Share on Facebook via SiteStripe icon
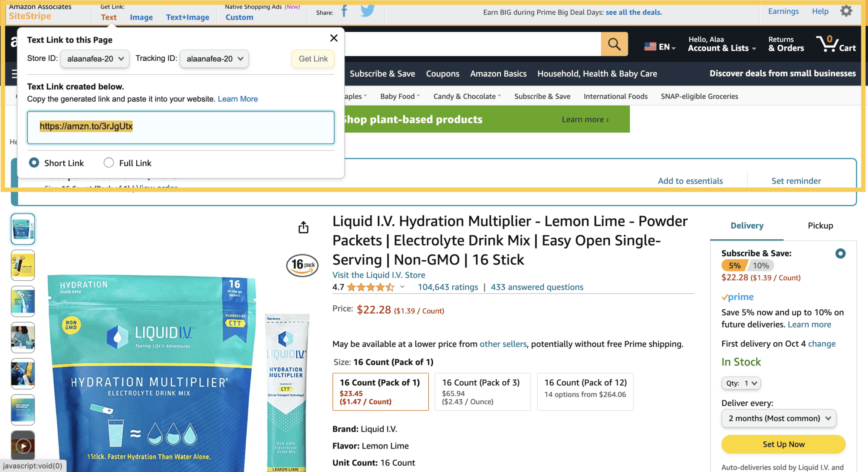The width and height of the screenshot is (868, 472). click(344, 11)
